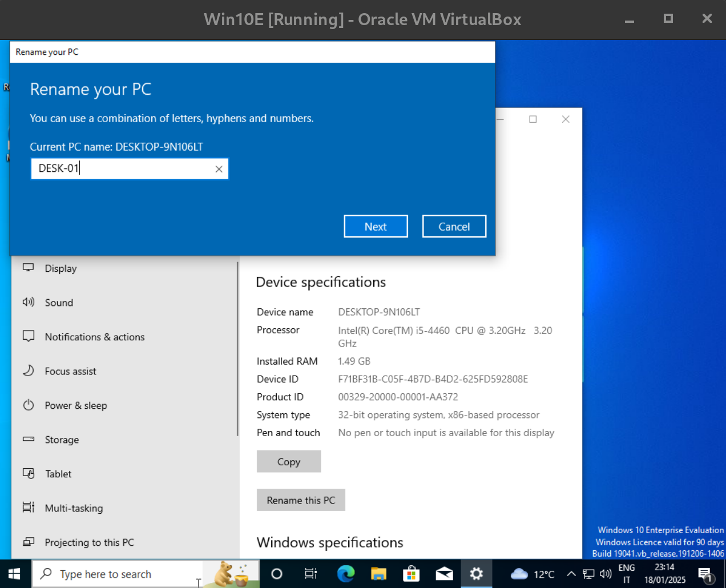Copy the device specifications
This screenshot has height=588, width=726.
(x=288, y=462)
